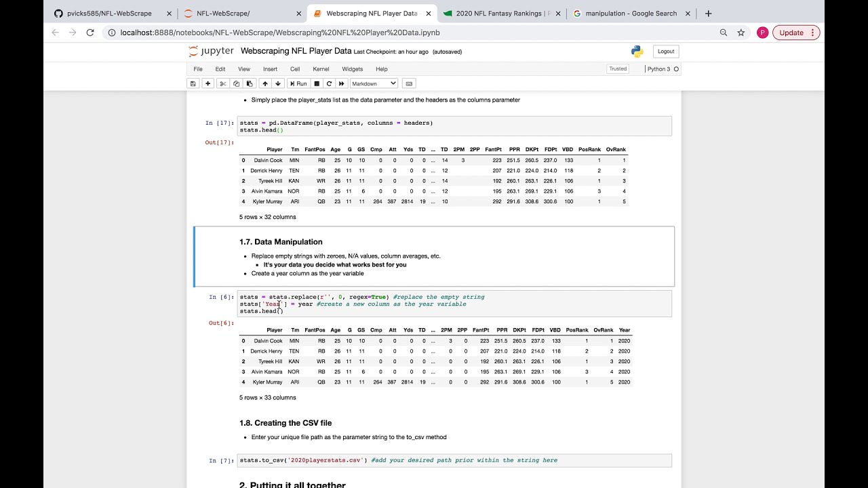Select the In [17] DataFrame code cell

tap(454, 126)
